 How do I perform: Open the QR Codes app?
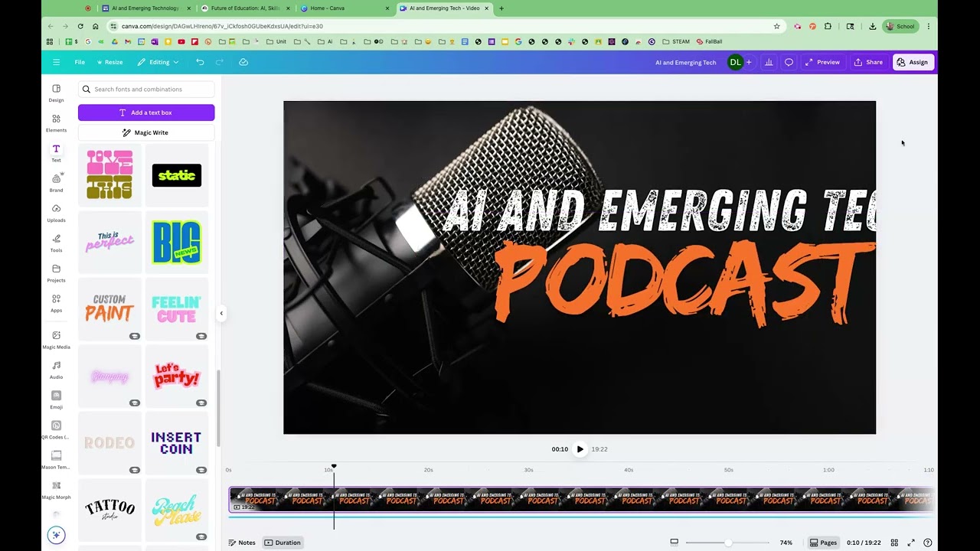(56, 430)
